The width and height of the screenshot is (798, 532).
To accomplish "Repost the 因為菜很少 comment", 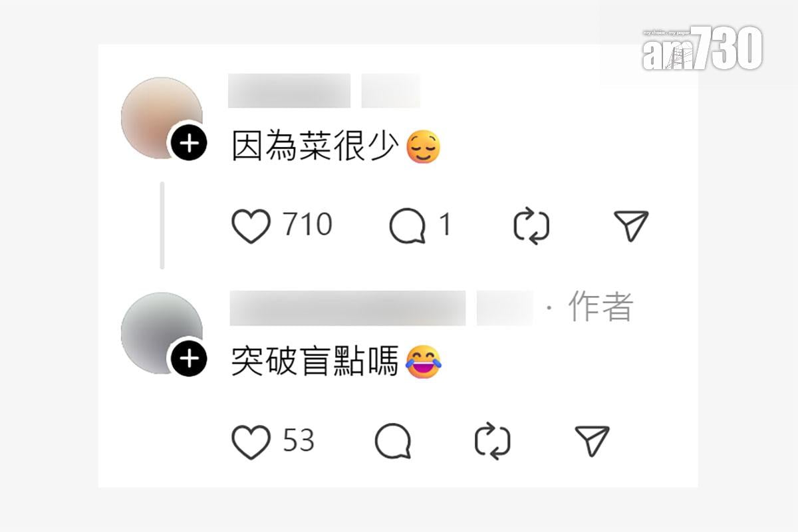I will 532,226.
